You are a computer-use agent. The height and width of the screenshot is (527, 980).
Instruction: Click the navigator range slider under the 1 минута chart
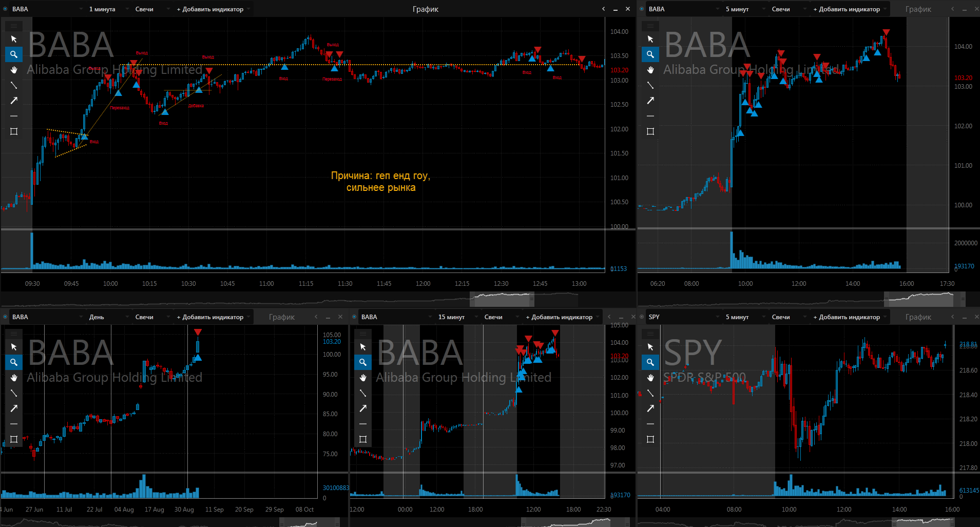(502, 299)
